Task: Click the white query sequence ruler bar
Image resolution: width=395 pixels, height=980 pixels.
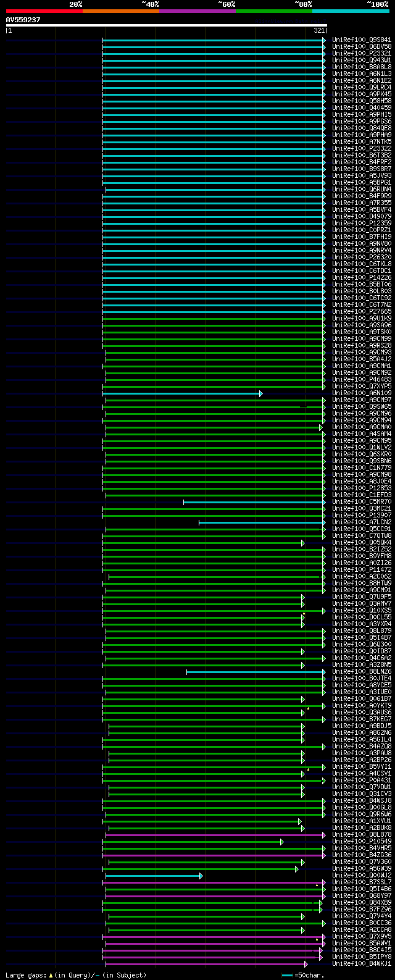Action: (166, 25)
